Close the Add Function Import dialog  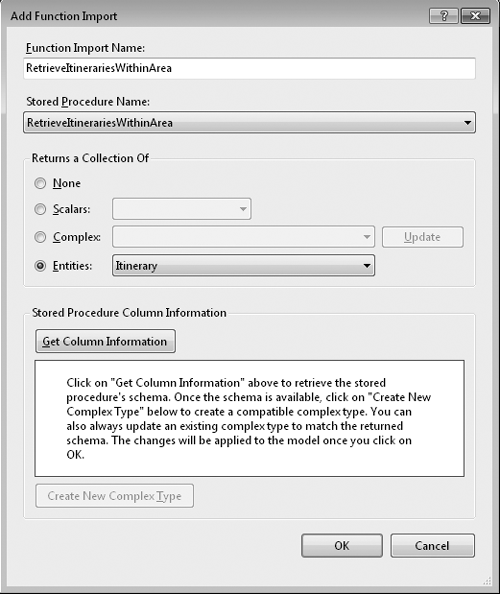tap(475, 16)
